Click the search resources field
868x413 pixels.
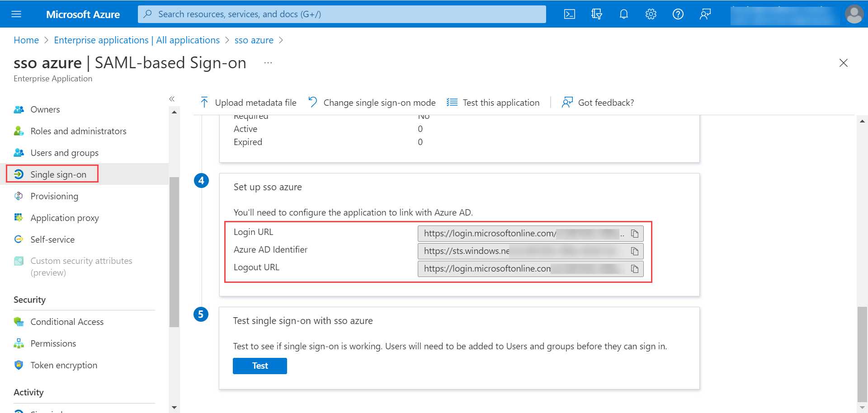(341, 14)
